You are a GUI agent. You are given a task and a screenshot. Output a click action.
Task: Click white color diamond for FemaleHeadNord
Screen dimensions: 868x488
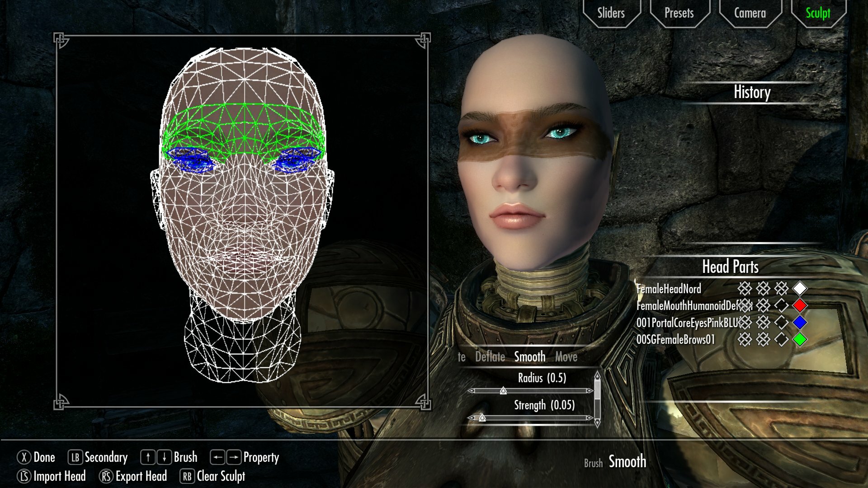pos(800,288)
